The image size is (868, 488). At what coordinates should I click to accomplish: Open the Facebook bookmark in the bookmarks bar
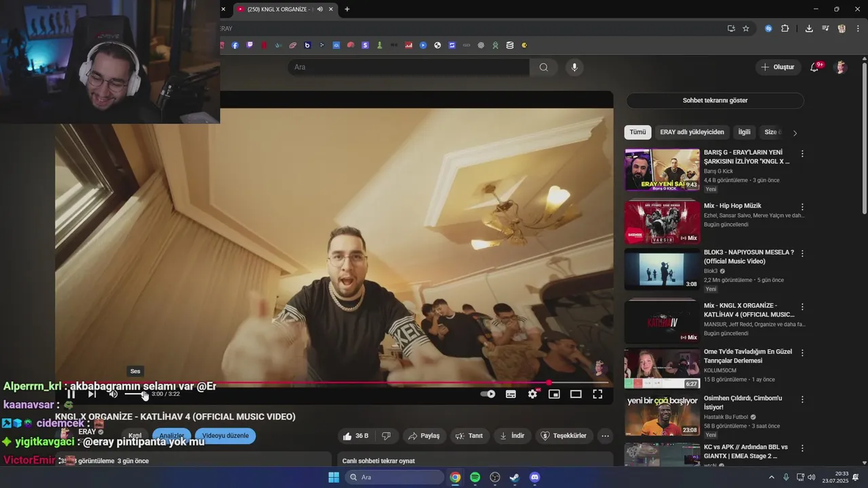(235, 45)
